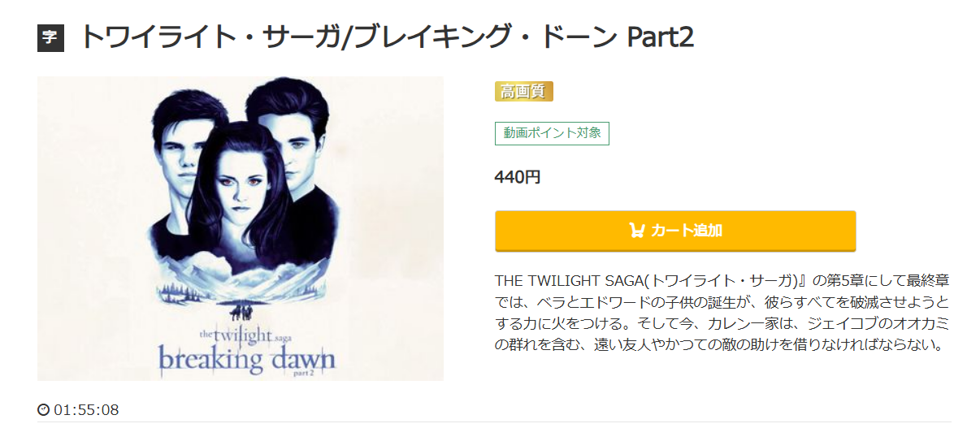This screenshot has width=980, height=428.
Task: Open the Breaking Dawn poster thumbnail
Action: 241,228
